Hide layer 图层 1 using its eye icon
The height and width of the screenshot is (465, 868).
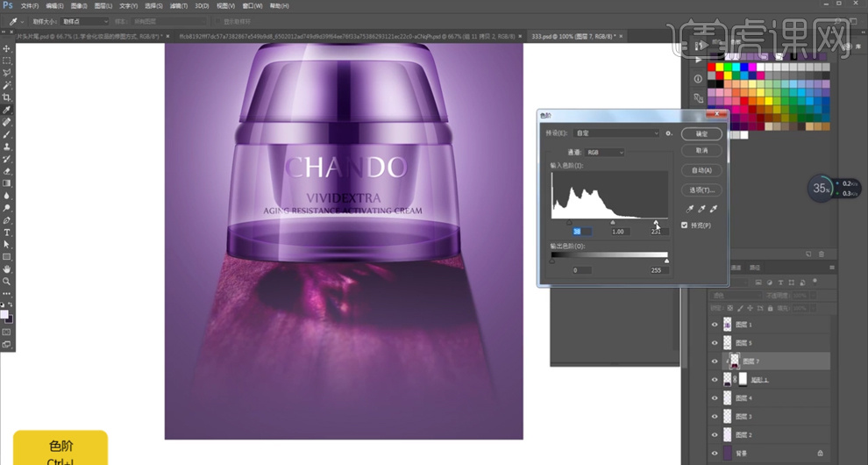(x=715, y=325)
